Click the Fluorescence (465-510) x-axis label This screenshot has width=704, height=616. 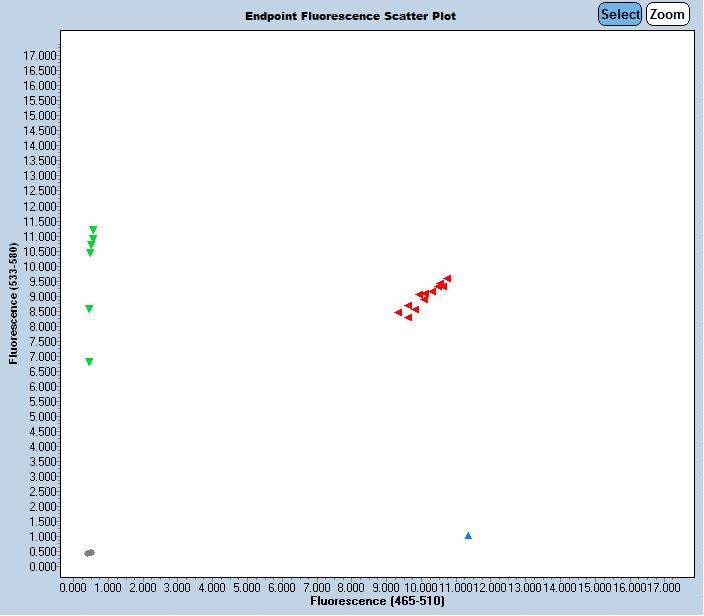click(377, 601)
